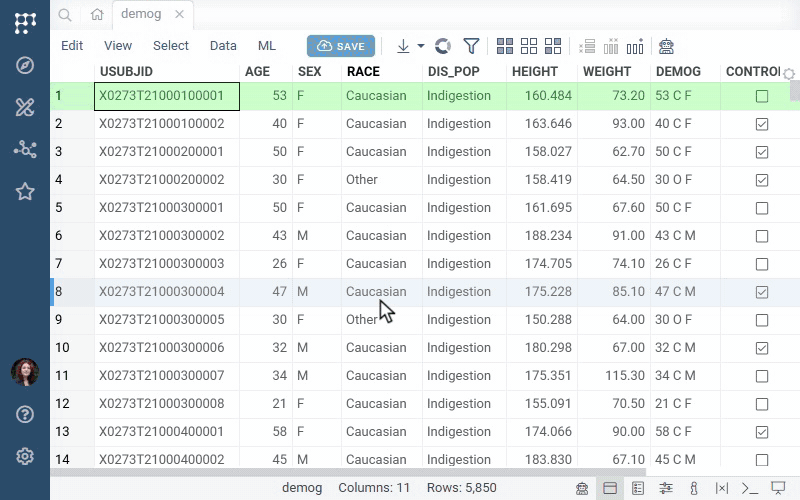Click the horizontal scrollbar below the grid
This screenshot has height=500, width=800.
point(348,472)
